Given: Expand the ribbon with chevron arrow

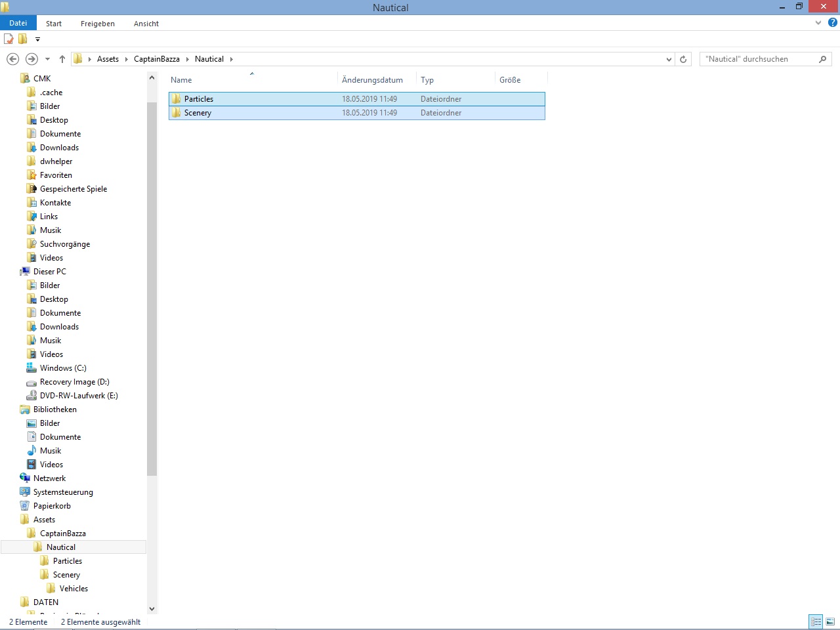Looking at the screenshot, I should [x=818, y=23].
